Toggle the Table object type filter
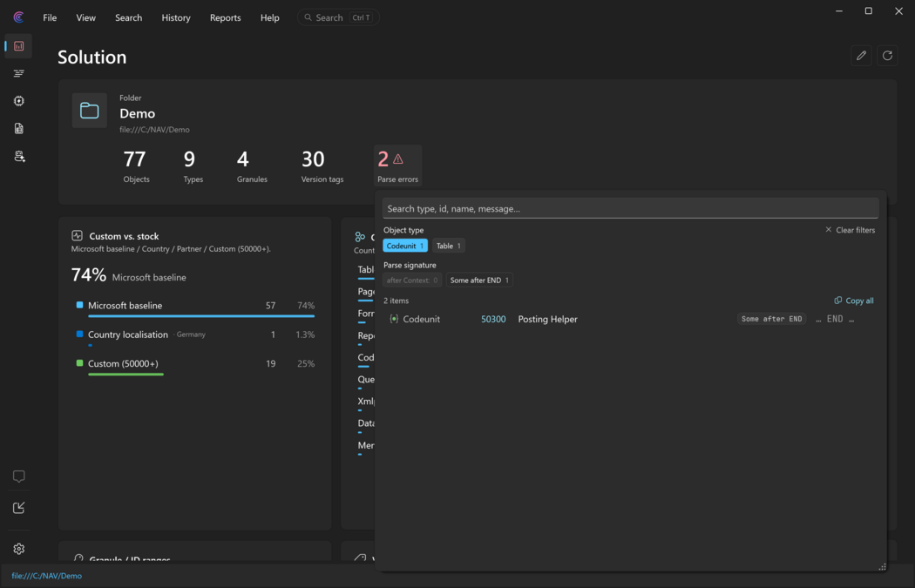This screenshot has width=915, height=588. (x=449, y=246)
